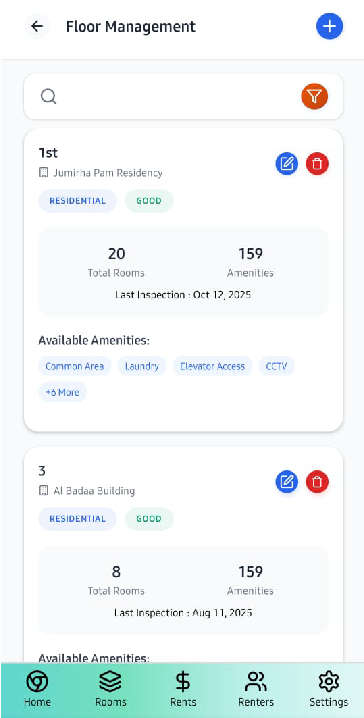Tap the Elevator Access chip

tap(212, 366)
